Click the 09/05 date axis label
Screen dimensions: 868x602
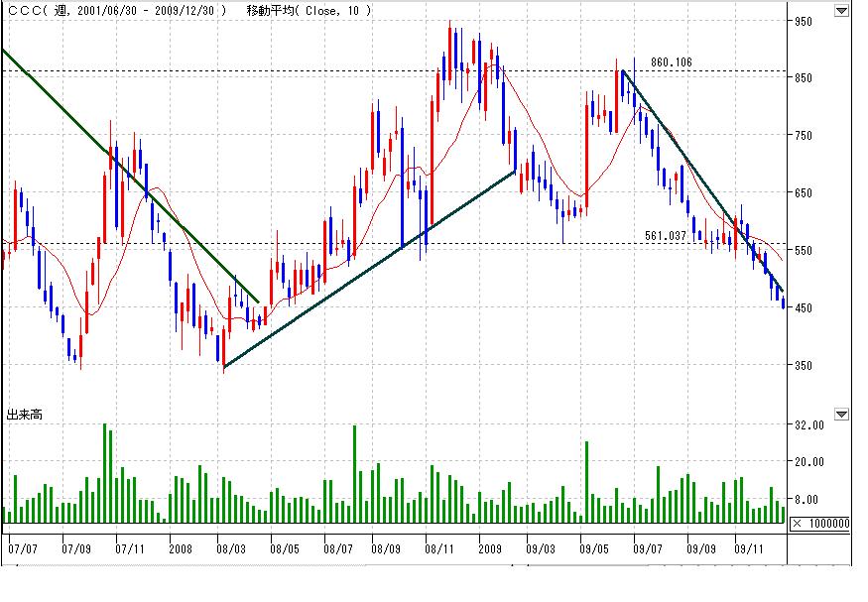pyautogui.click(x=594, y=546)
